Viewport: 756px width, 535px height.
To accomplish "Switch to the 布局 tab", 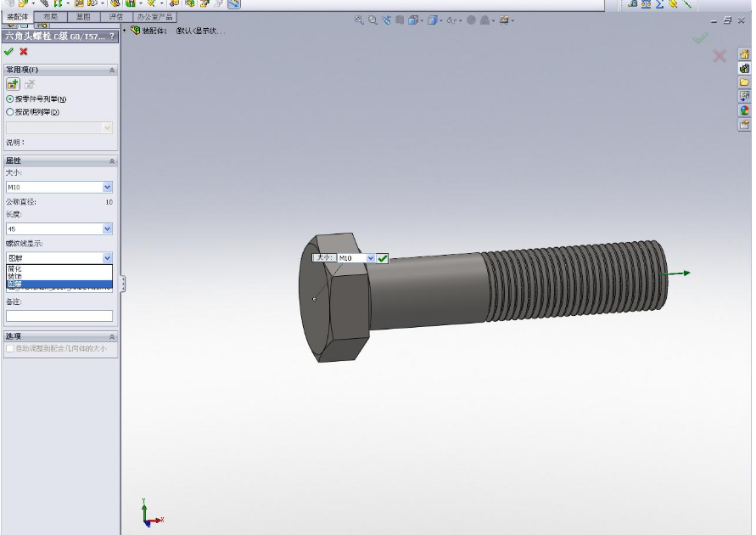I will 50,17.
